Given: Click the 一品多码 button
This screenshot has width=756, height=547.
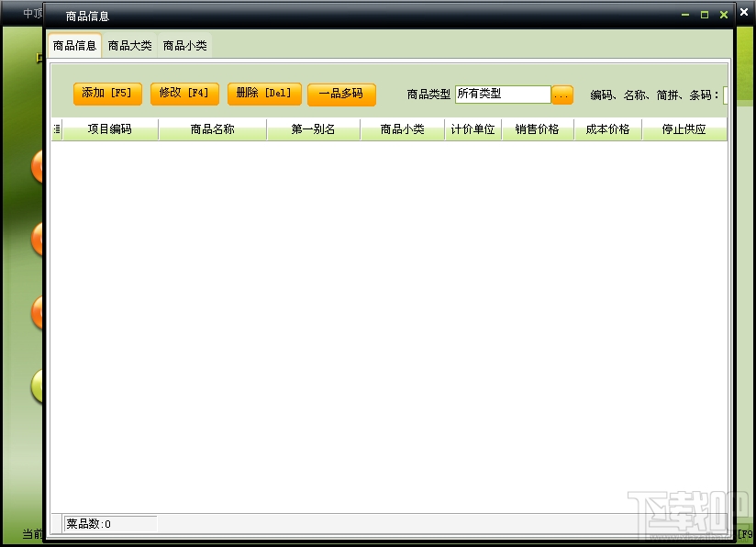Looking at the screenshot, I should 341,93.
